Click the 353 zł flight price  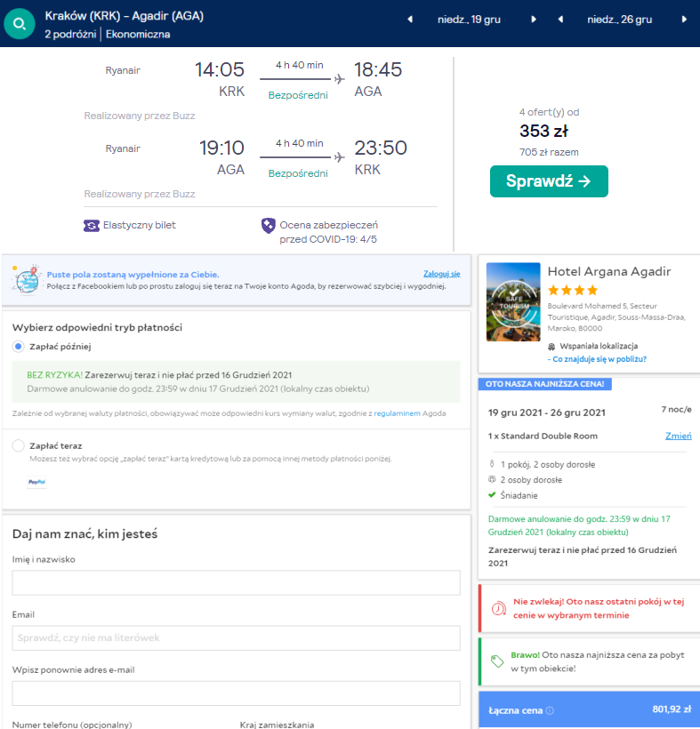click(543, 131)
